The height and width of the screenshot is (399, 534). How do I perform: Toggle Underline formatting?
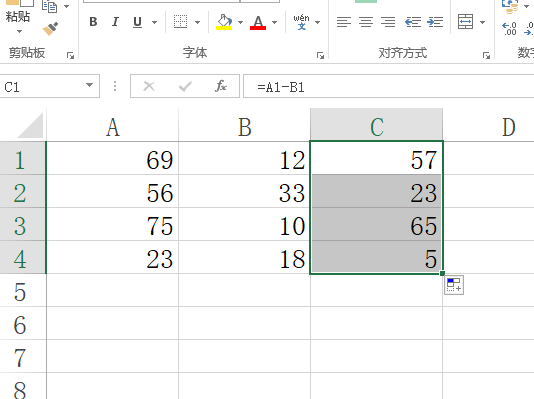pos(138,22)
